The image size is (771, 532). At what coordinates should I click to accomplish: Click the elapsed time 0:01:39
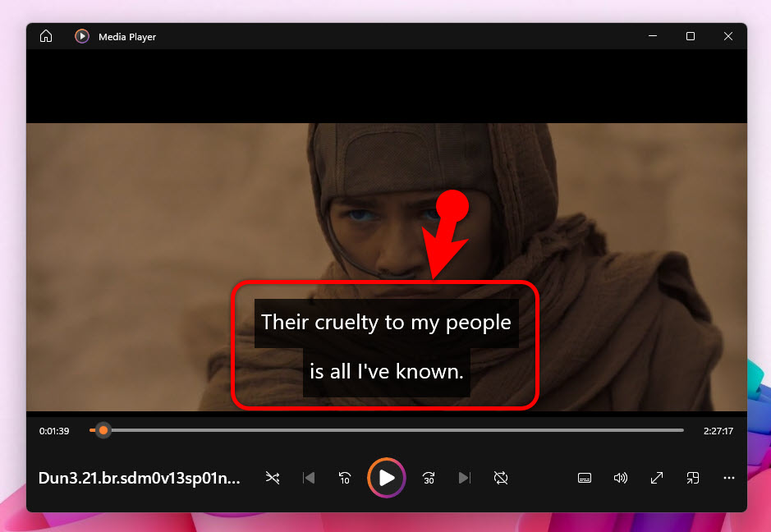coord(54,431)
